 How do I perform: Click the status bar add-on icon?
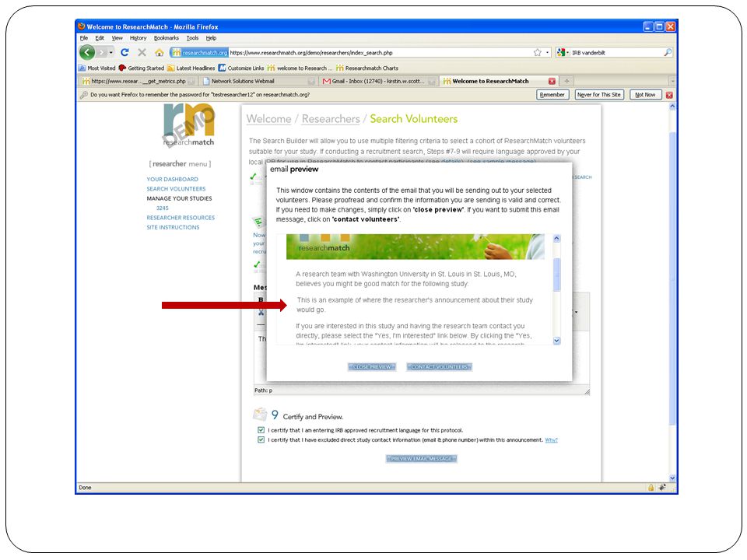[662, 488]
